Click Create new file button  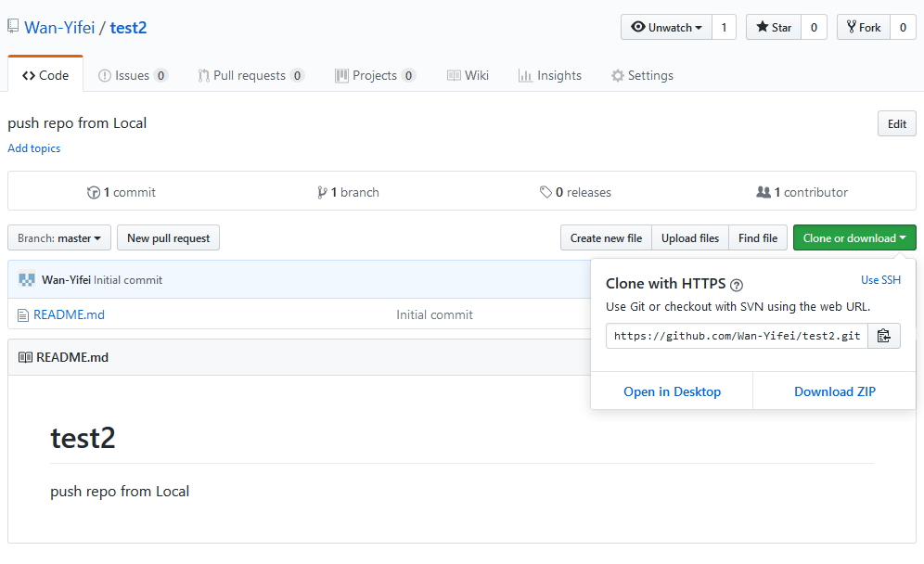click(x=606, y=238)
